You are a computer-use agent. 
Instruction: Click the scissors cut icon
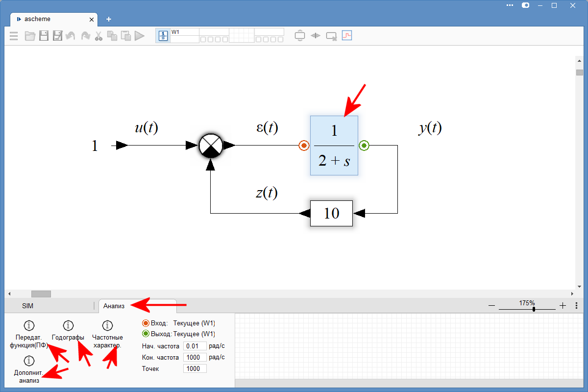pos(98,36)
